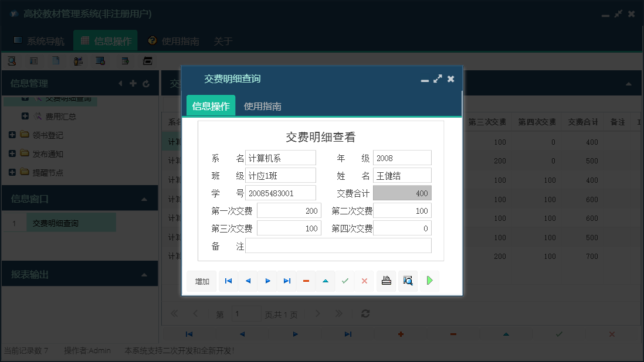The image size is (644, 362).
Task: Click the print icon in the dialog toolbar
Action: tap(386, 281)
